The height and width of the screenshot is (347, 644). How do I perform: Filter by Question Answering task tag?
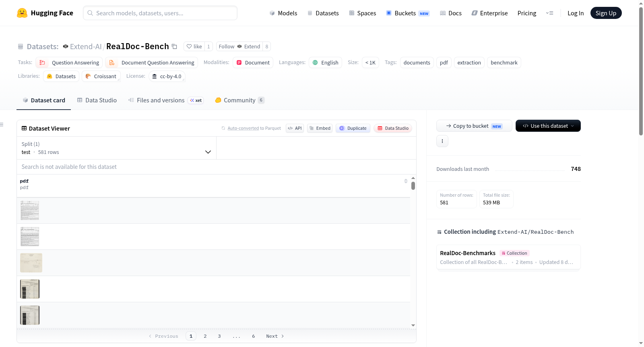pos(69,62)
